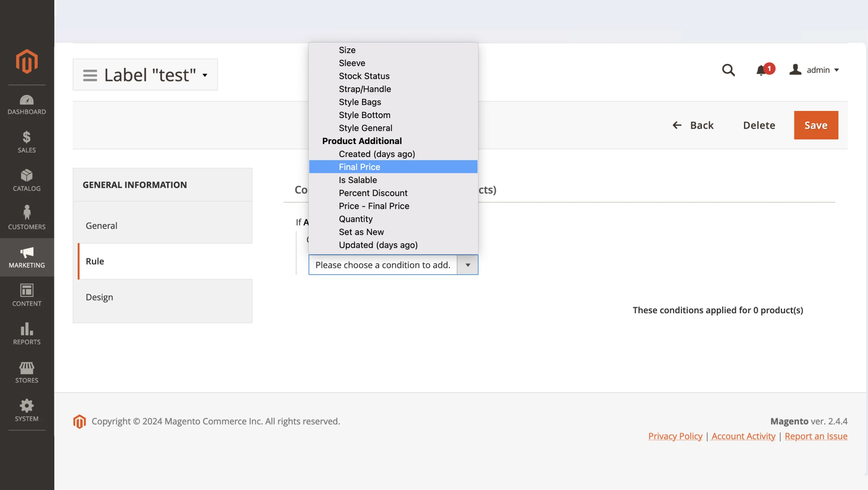Open the notifications bell with badge

pos(762,70)
